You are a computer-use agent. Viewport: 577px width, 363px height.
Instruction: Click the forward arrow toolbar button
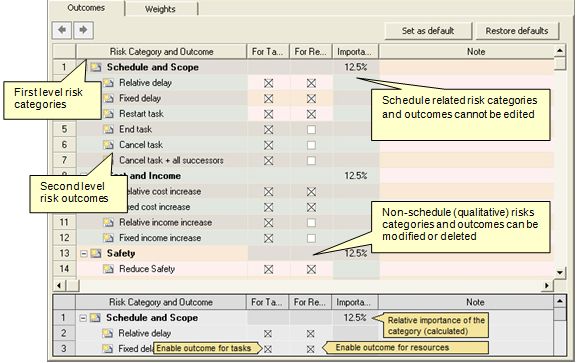point(84,30)
